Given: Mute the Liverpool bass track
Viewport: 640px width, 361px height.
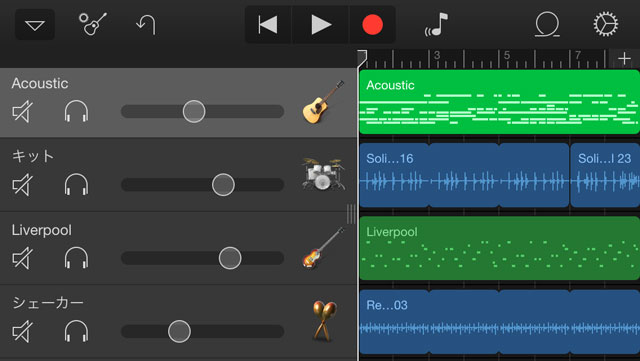Looking at the screenshot, I should click(22, 258).
